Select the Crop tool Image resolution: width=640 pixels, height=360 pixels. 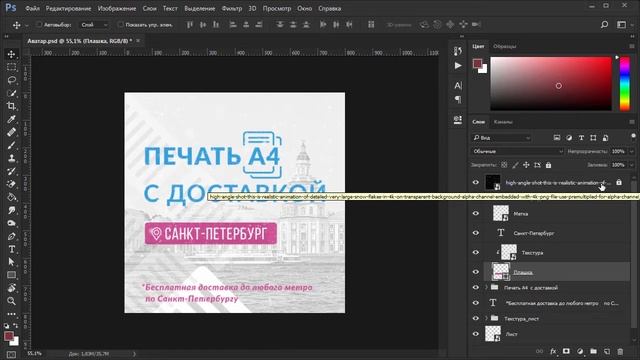11,106
